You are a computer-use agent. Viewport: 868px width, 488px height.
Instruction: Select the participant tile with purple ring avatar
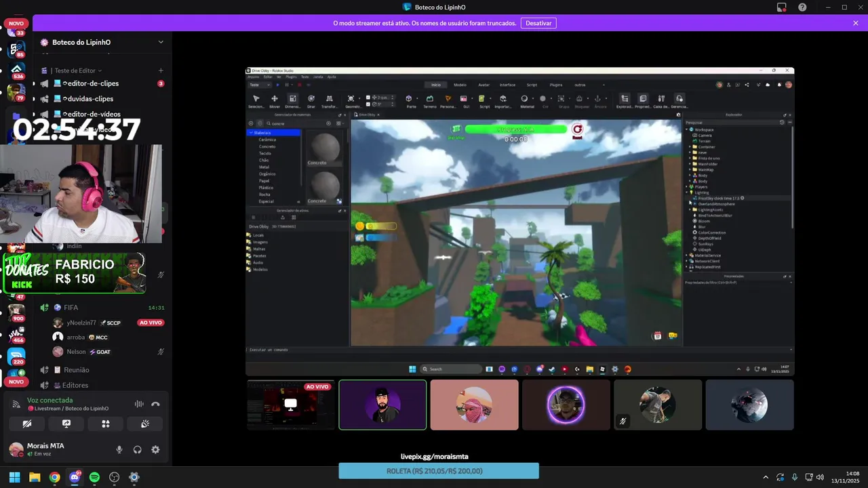tap(566, 405)
